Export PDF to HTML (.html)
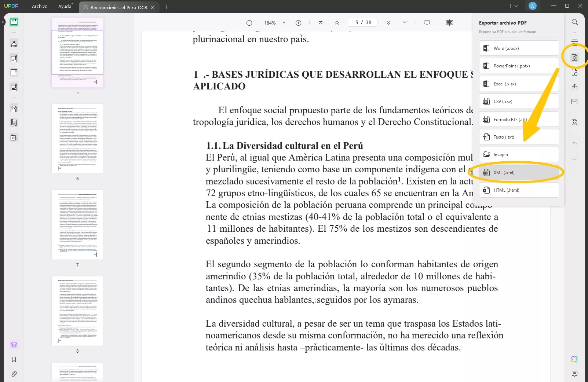 [x=519, y=190]
